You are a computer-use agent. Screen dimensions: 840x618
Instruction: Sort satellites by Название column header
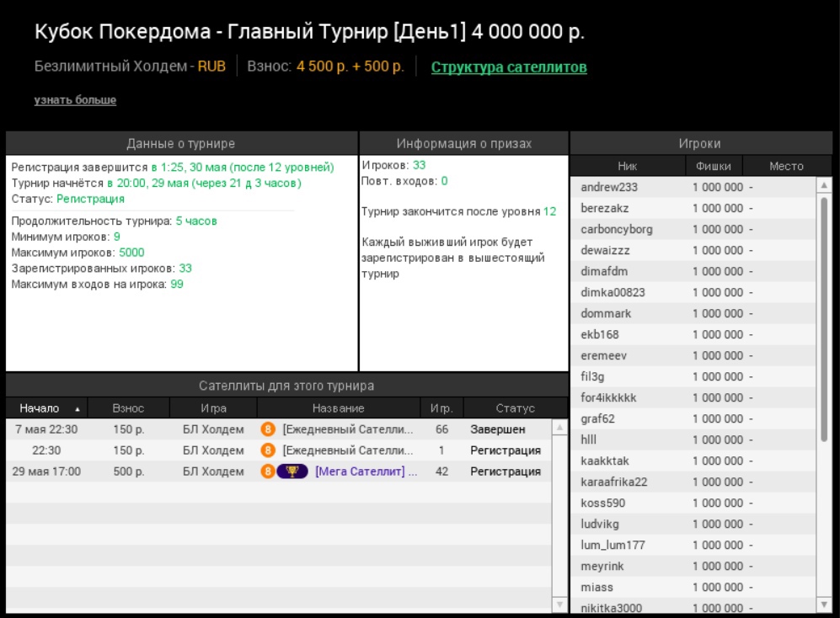(338, 408)
